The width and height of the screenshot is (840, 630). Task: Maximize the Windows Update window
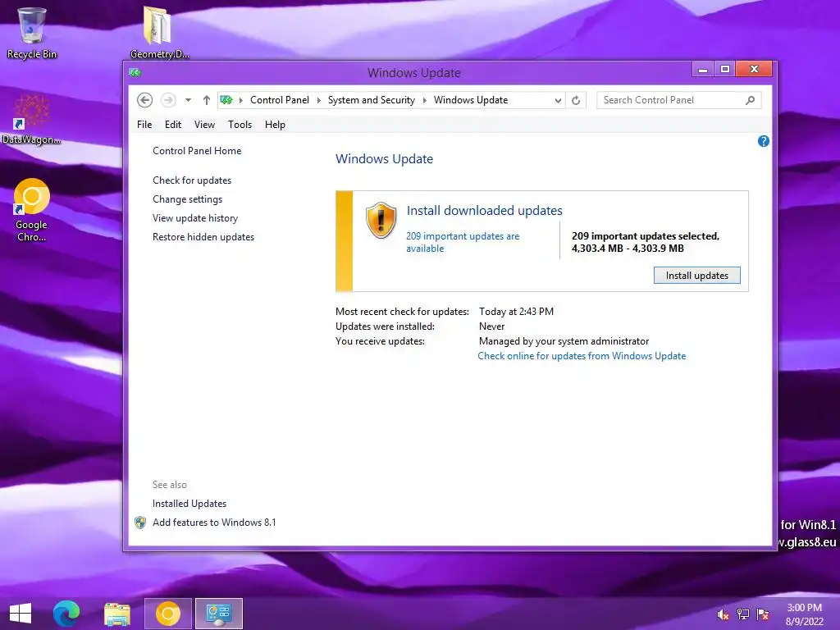725,69
